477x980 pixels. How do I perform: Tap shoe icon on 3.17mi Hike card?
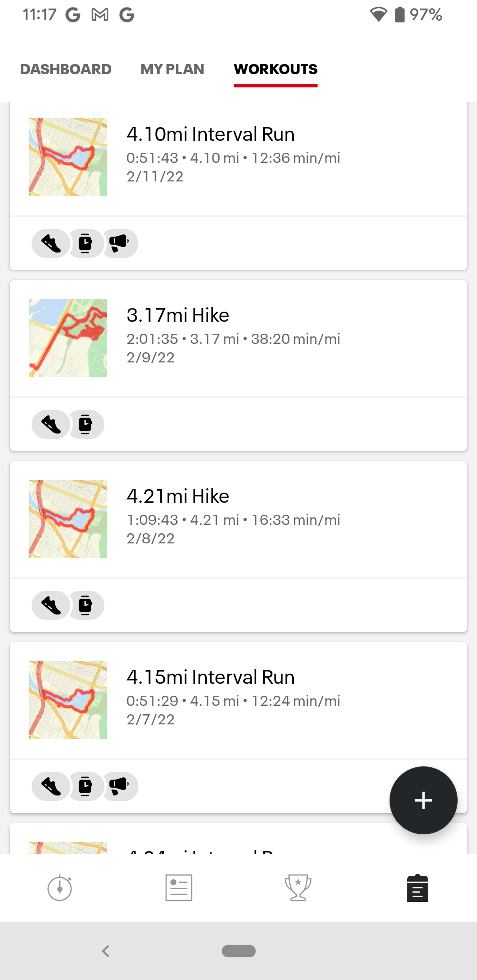tap(51, 424)
